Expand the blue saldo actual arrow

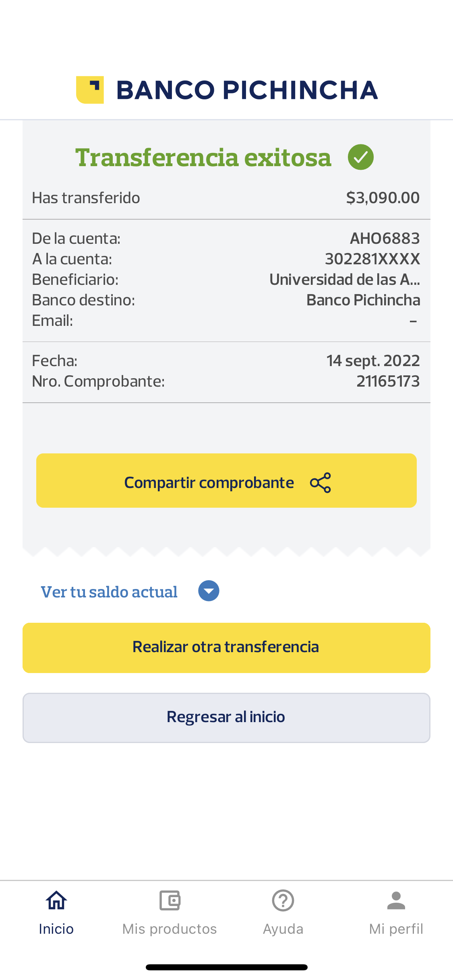pyautogui.click(x=209, y=591)
